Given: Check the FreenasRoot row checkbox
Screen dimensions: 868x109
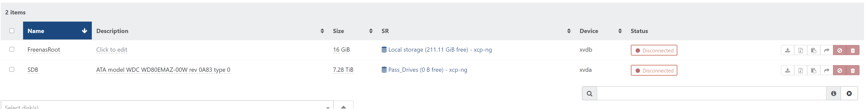Looking at the screenshot, I should (x=12, y=49).
